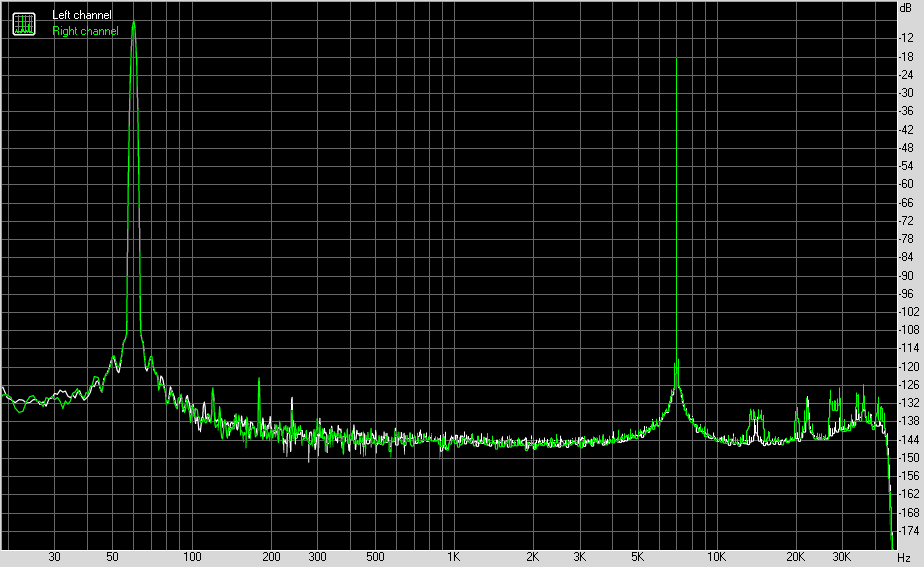Screen dimensions: 924x567
Task: Click the '-120' dB scale label
Action: point(909,367)
